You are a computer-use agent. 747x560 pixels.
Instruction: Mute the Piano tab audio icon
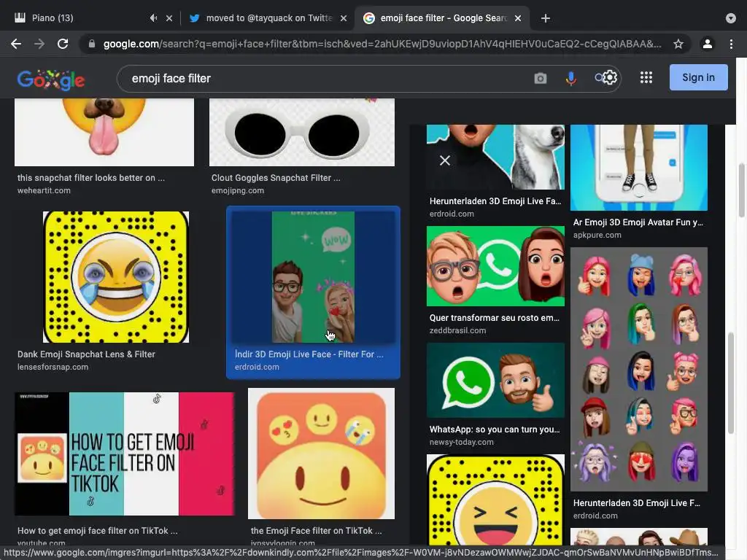pos(153,18)
